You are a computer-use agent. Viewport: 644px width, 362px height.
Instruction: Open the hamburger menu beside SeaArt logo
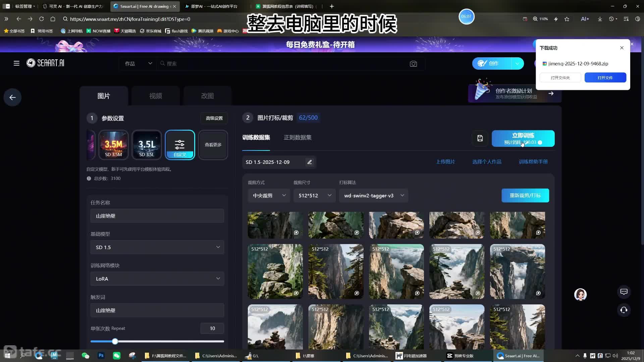16,63
